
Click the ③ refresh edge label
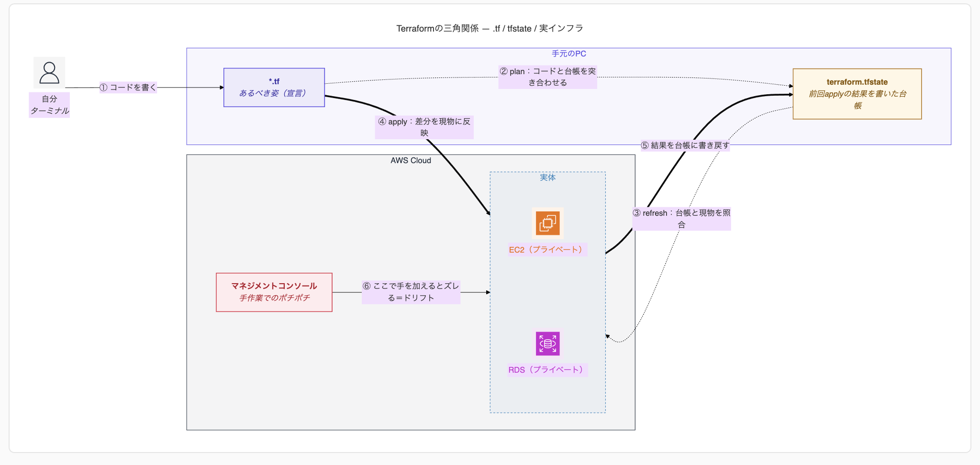[681, 219]
